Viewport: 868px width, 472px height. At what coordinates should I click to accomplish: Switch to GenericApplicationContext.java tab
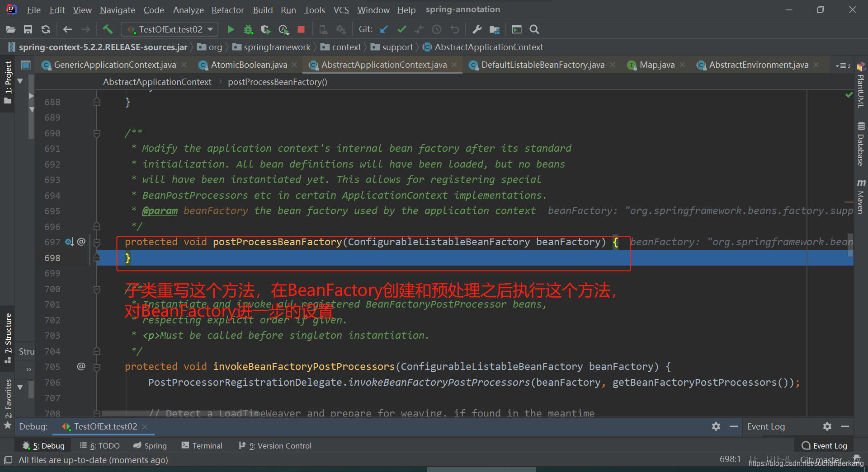(x=115, y=65)
